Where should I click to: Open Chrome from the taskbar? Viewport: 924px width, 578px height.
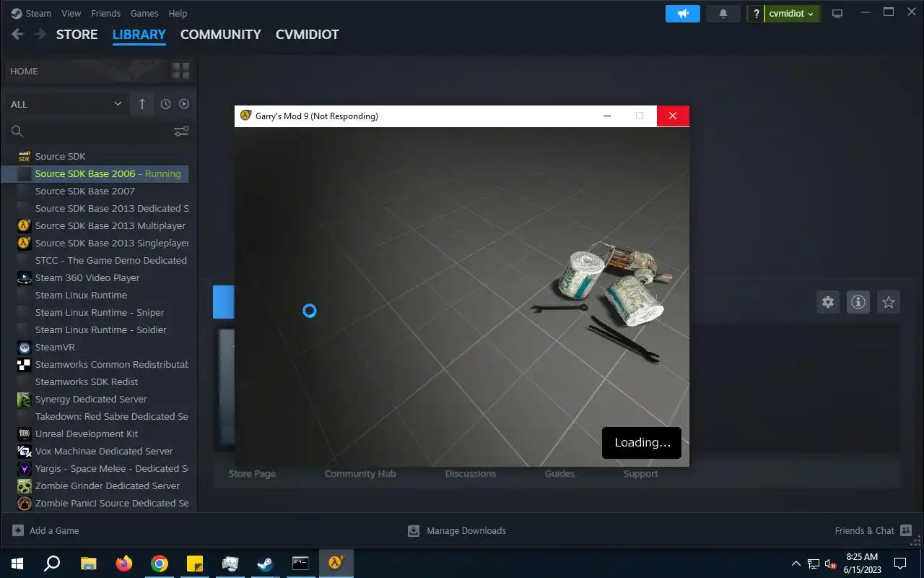160,564
